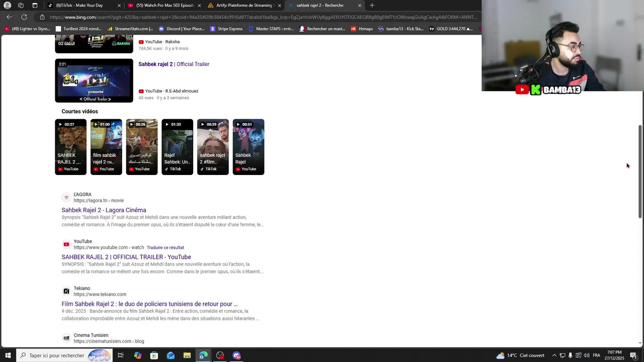This screenshot has width=644, height=362.
Task: Play the Raksha video thumbnail
Action: point(94,44)
